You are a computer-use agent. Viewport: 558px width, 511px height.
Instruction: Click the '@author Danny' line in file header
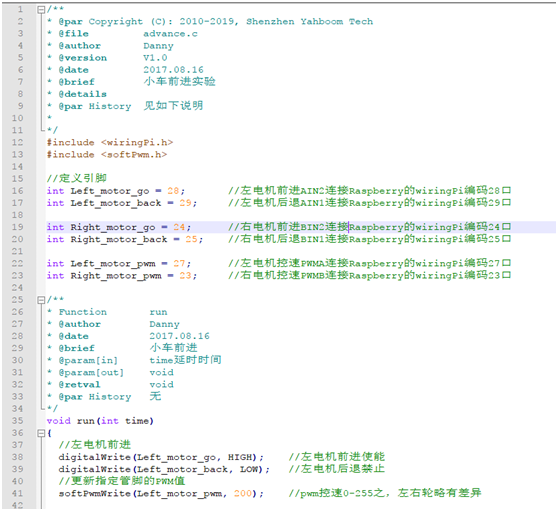click(111, 46)
